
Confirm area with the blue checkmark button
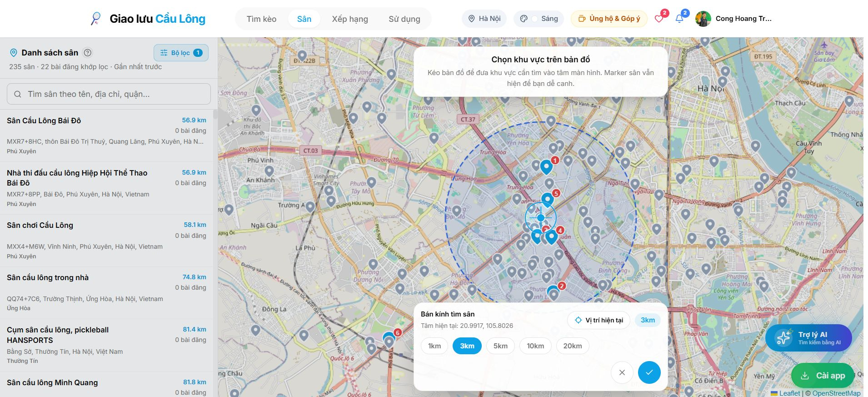(649, 372)
